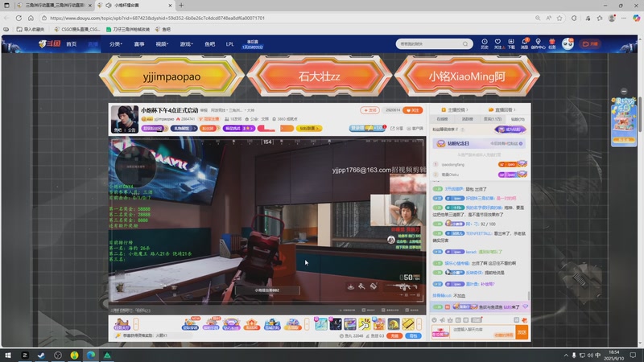Image resolution: width=644 pixels, height=362 pixels.
Task: Click the 客户端 client link
Action: coord(415,129)
